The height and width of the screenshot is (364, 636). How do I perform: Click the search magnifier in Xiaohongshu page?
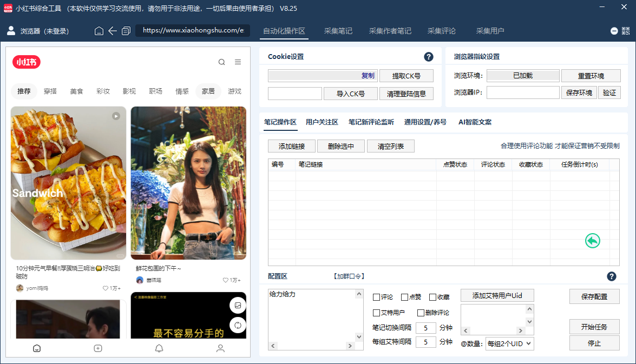(x=221, y=62)
